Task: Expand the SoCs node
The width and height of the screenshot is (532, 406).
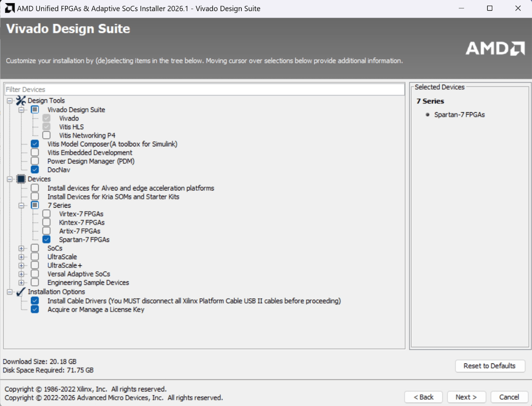Action: click(x=21, y=248)
